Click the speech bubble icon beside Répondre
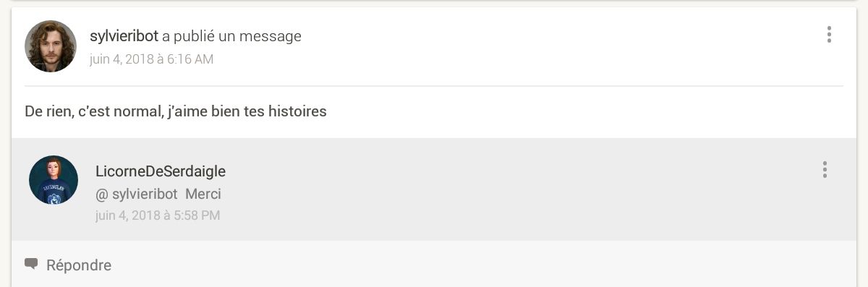The width and height of the screenshot is (868, 287). 31,264
